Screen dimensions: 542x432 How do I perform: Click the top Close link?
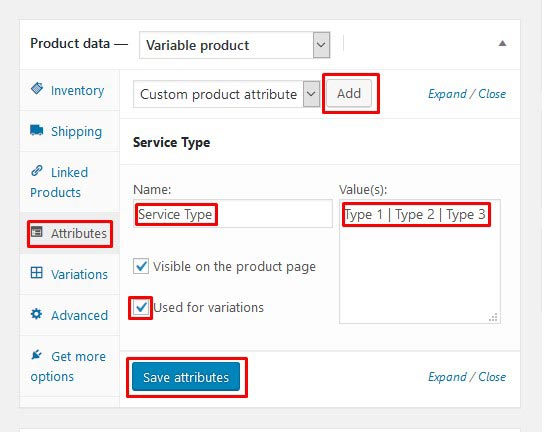(x=492, y=94)
